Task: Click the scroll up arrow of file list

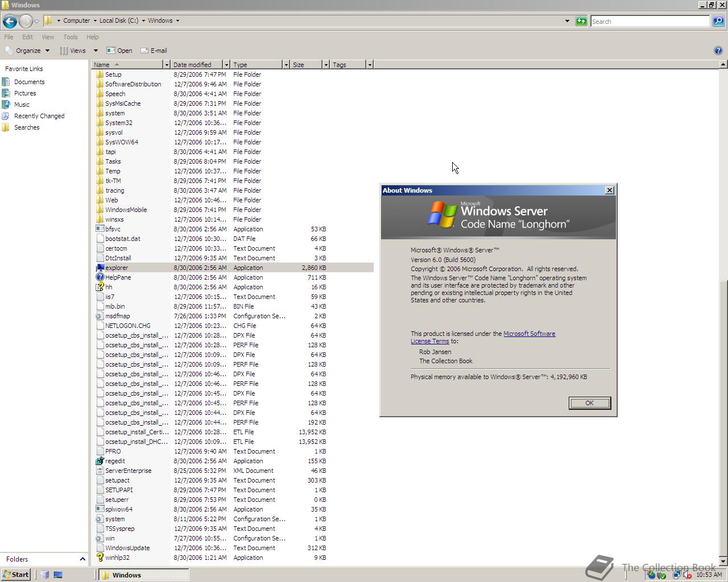Action: (723, 65)
